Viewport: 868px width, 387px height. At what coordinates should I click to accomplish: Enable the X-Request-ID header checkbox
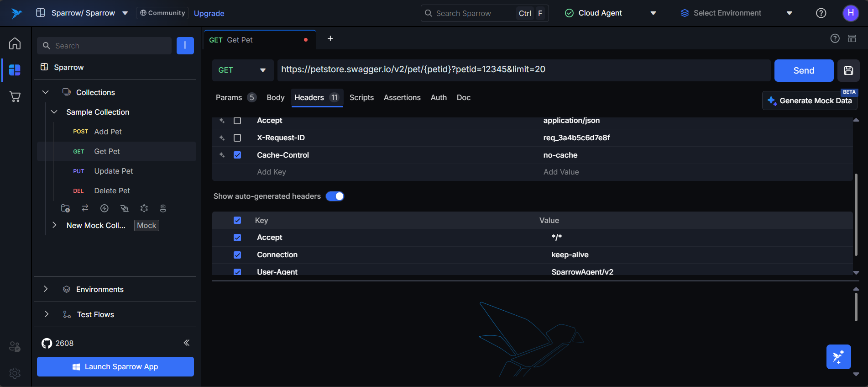(x=237, y=138)
